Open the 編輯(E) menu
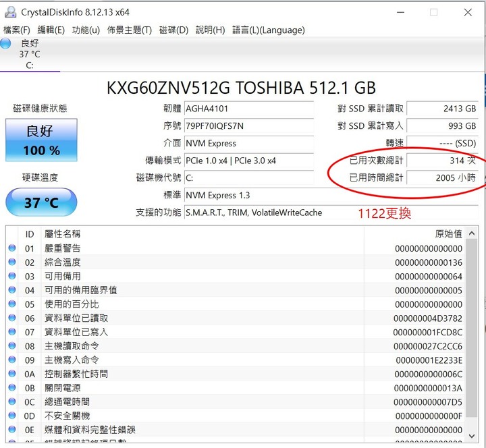This screenshot has height=448, width=486. pyautogui.click(x=51, y=30)
